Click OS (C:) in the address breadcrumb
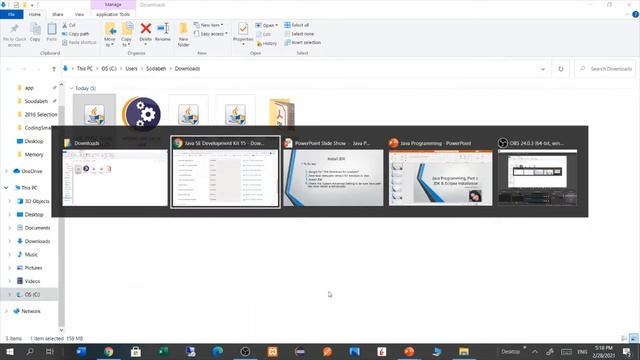640x360 pixels. coord(109,69)
